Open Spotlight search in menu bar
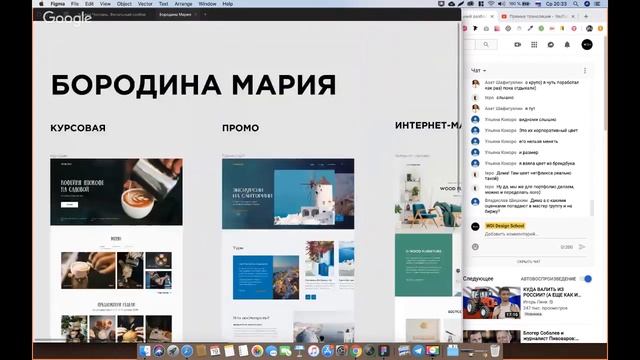The height and width of the screenshot is (360, 640). tap(576, 4)
